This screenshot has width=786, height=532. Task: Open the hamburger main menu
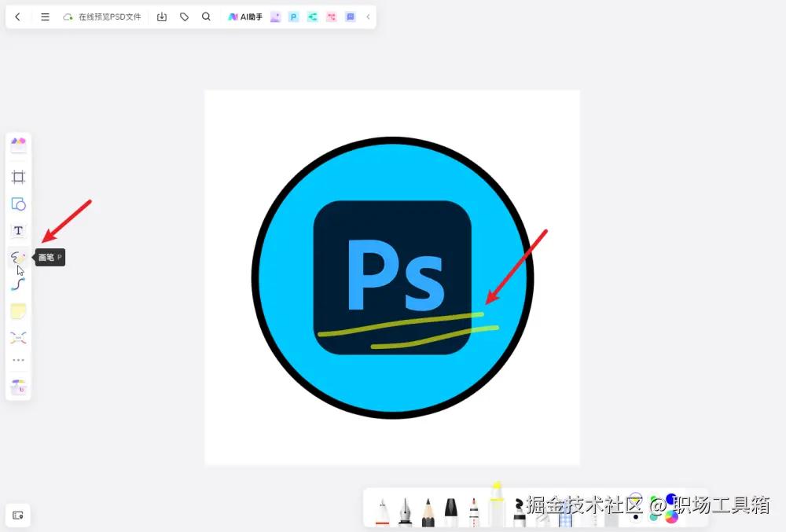click(45, 17)
